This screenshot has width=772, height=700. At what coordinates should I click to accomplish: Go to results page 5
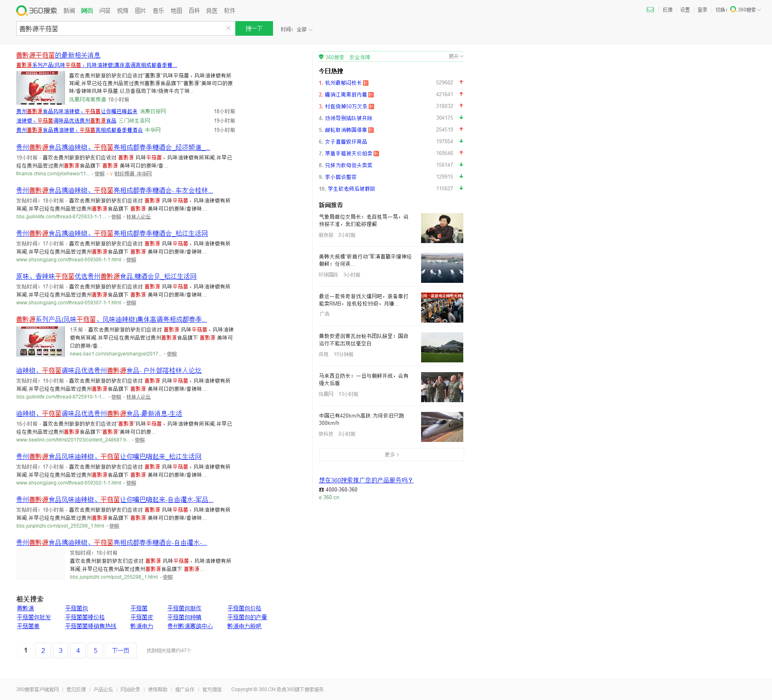click(x=95, y=650)
